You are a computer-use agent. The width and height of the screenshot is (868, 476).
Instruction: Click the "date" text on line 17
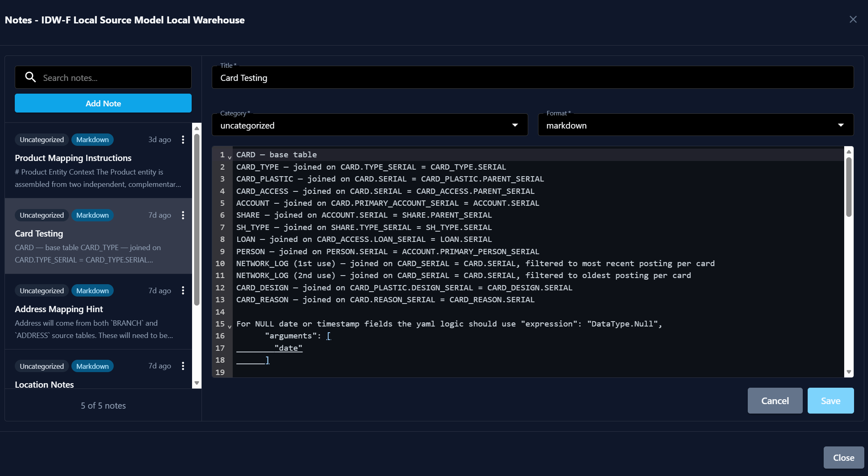pos(288,348)
